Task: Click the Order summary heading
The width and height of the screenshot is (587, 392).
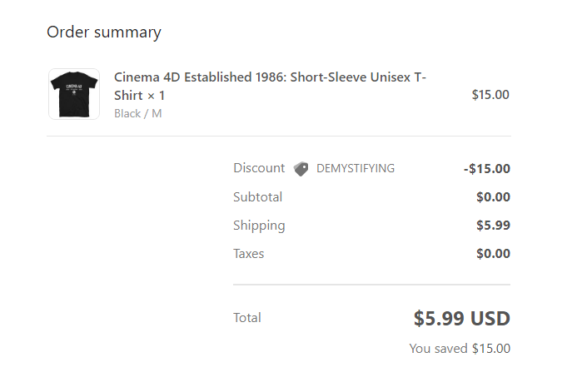Action: (104, 32)
